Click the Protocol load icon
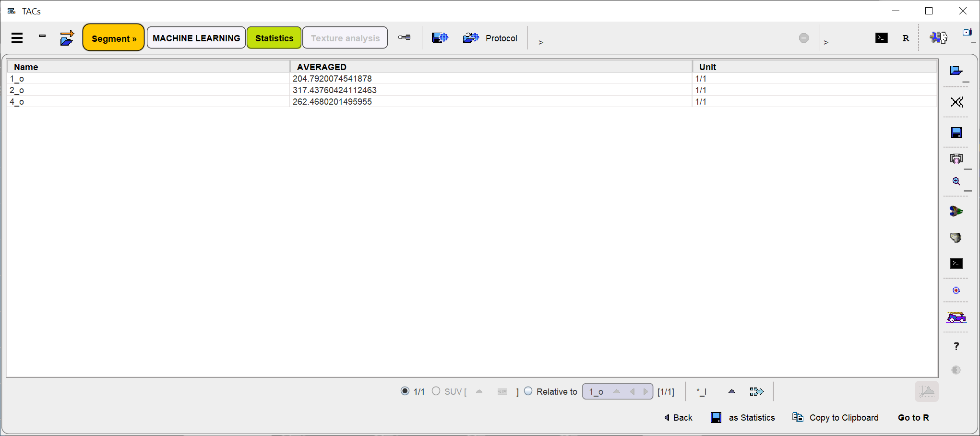The width and height of the screenshot is (980, 436). coord(471,38)
